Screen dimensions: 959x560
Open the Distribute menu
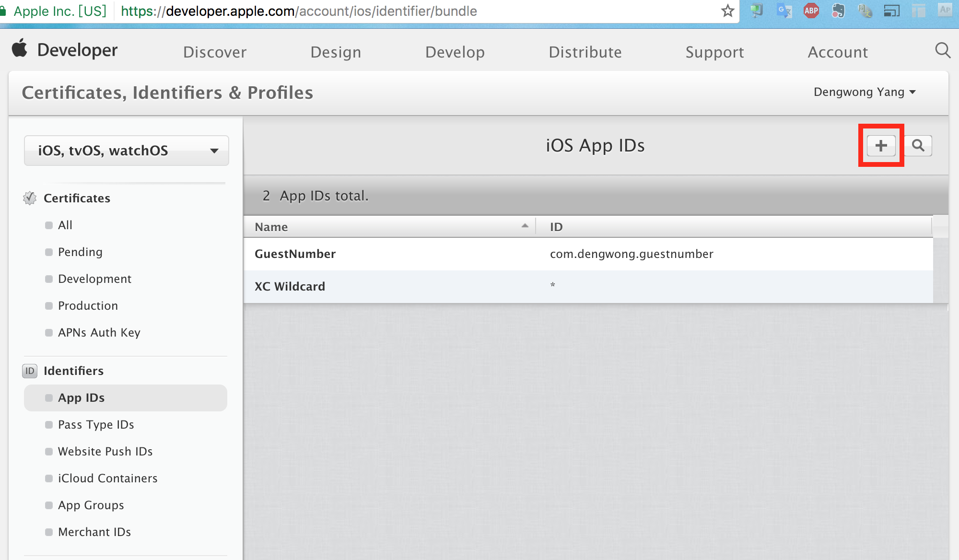(585, 52)
